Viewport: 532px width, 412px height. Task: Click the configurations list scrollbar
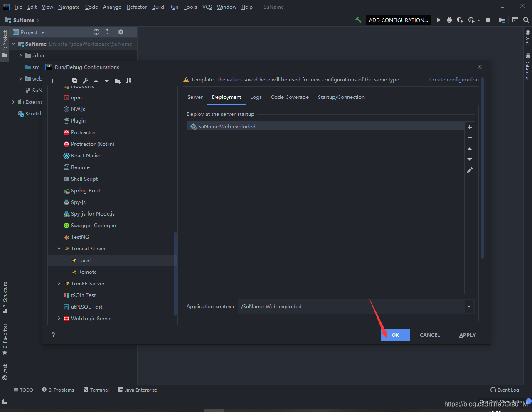[175, 274]
